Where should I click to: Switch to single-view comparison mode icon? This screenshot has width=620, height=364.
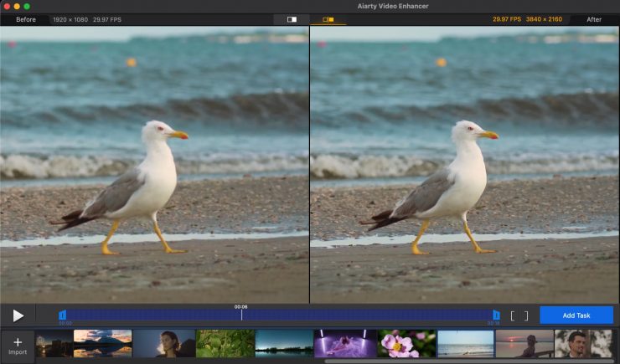pos(292,19)
